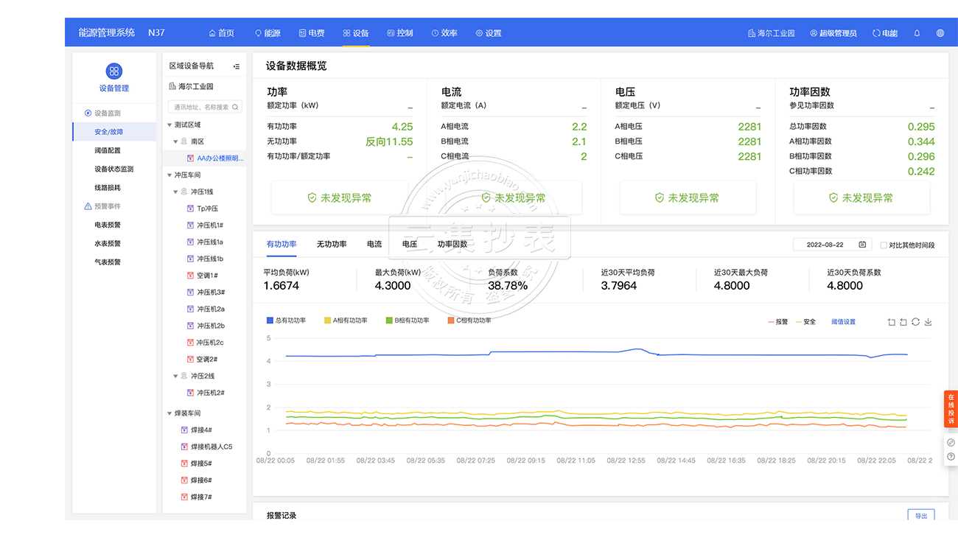The image size is (958, 560).
Task: Collapse the 冲压1线 tree node
Action: (175, 192)
